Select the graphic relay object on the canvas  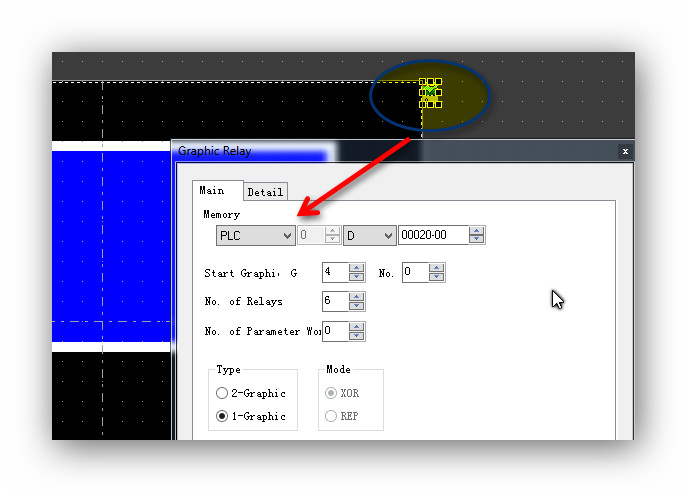point(430,92)
